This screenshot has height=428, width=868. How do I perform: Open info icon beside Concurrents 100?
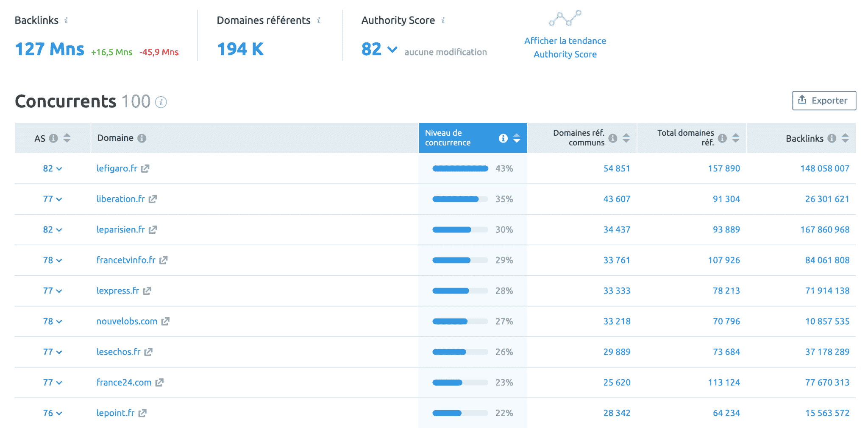(x=161, y=102)
